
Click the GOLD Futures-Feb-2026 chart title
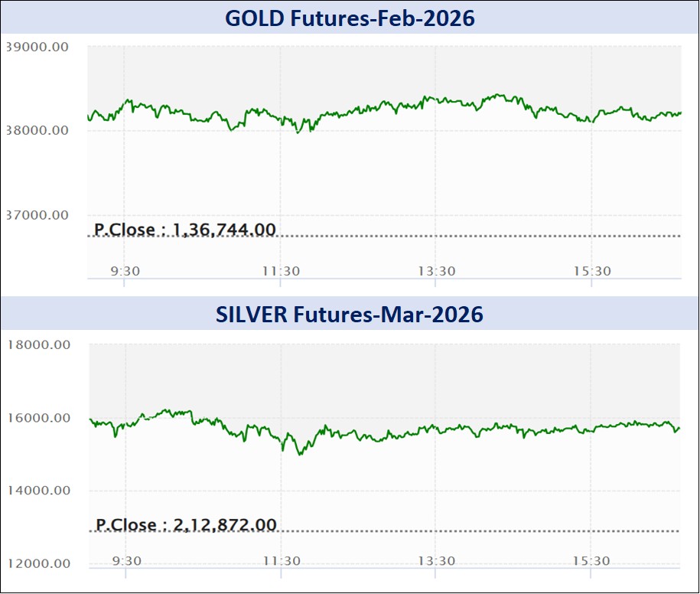coord(350,17)
